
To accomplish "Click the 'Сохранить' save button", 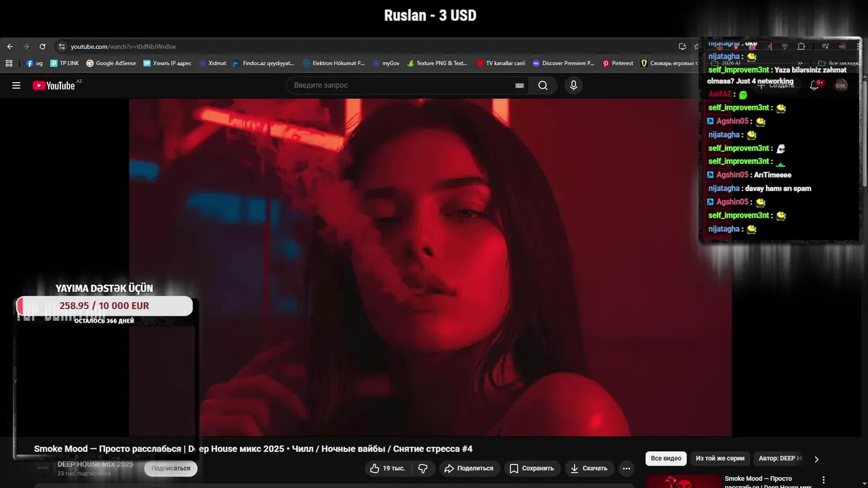I will click(532, 468).
